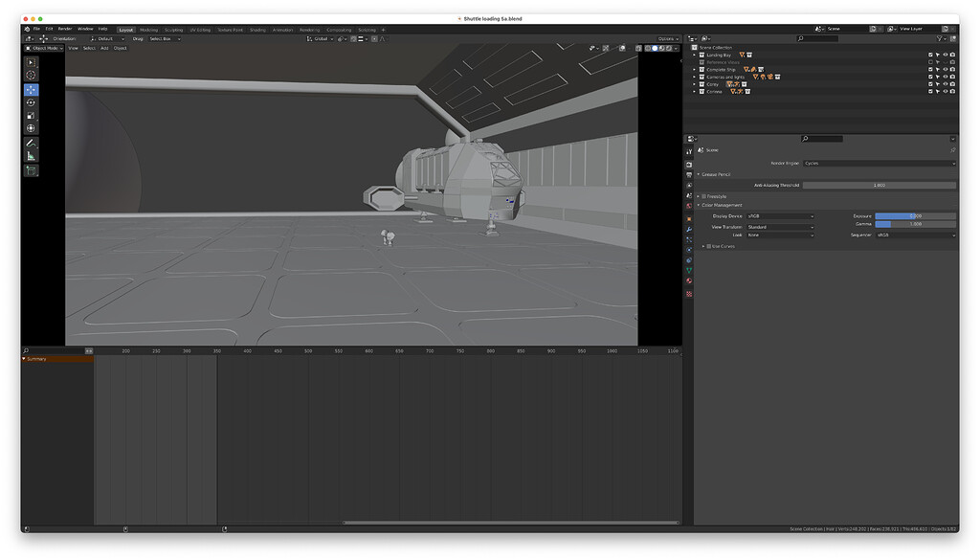Select the Measure tool
This screenshot has width=980, height=560.
point(31,156)
